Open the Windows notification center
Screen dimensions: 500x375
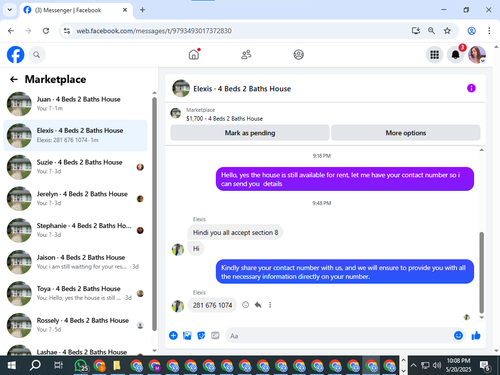[x=484, y=366]
